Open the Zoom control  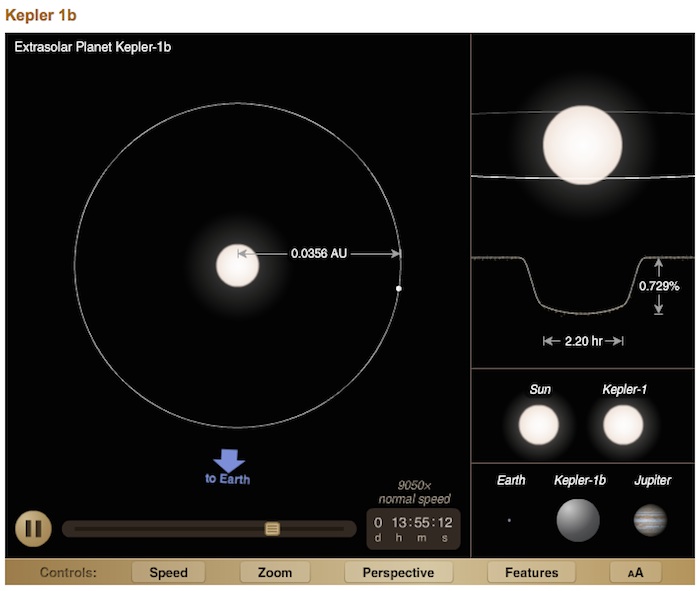coord(275,573)
